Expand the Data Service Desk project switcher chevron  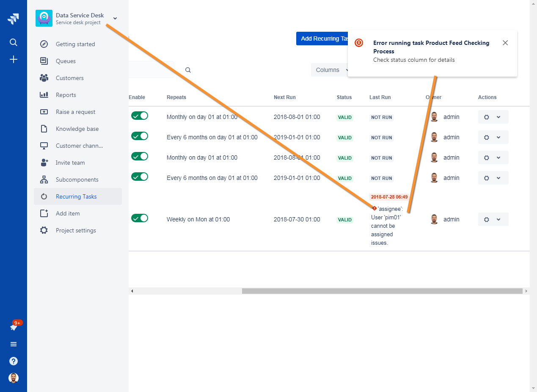[x=115, y=18]
